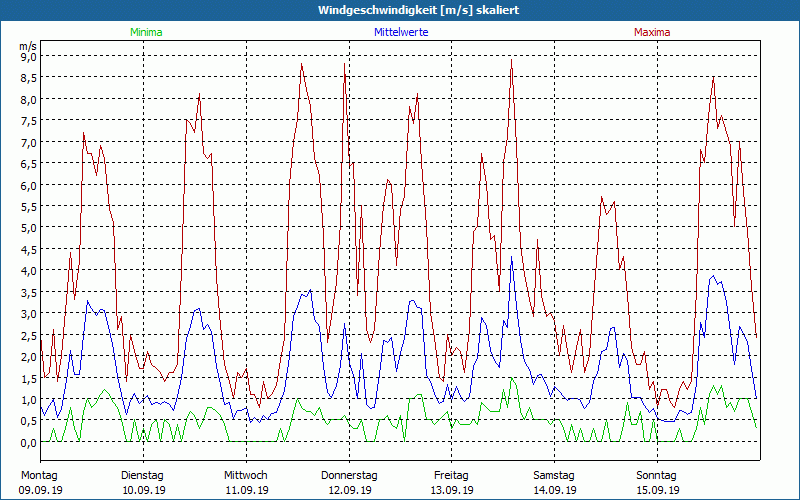Click the '4,5' y-axis value
The image size is (800, 500).
(x=29, y=249)
